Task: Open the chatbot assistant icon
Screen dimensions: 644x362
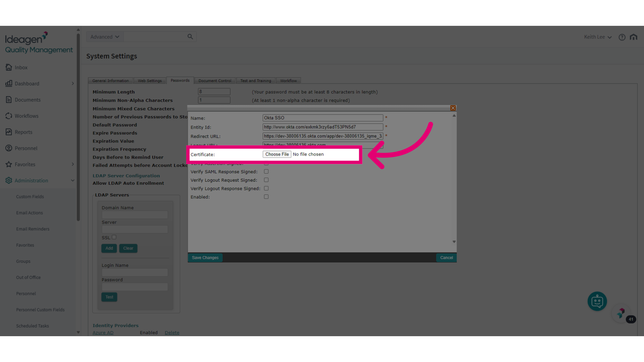Action: [597, 301]
